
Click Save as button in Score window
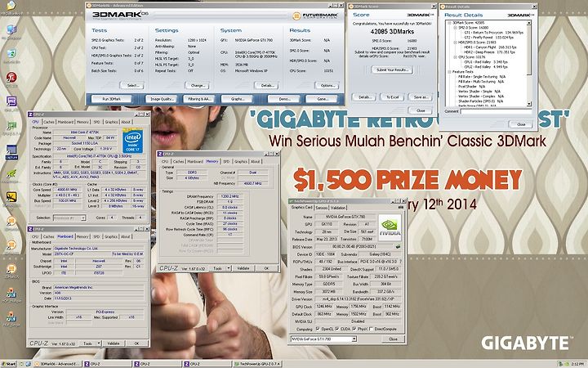421,97
